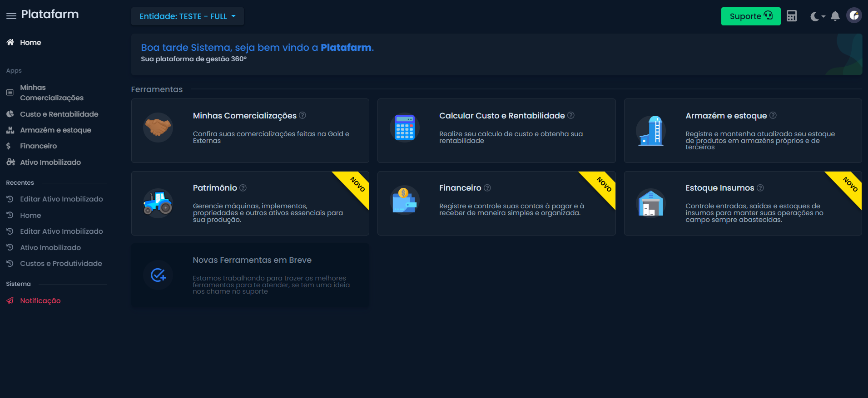
Task: Click the Novas Ferramentas em Breve heading
Action: point(252,260)
